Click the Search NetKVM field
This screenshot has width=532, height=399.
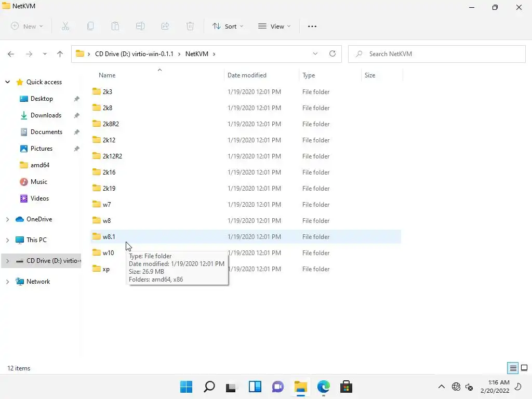[x=436, y=54]
